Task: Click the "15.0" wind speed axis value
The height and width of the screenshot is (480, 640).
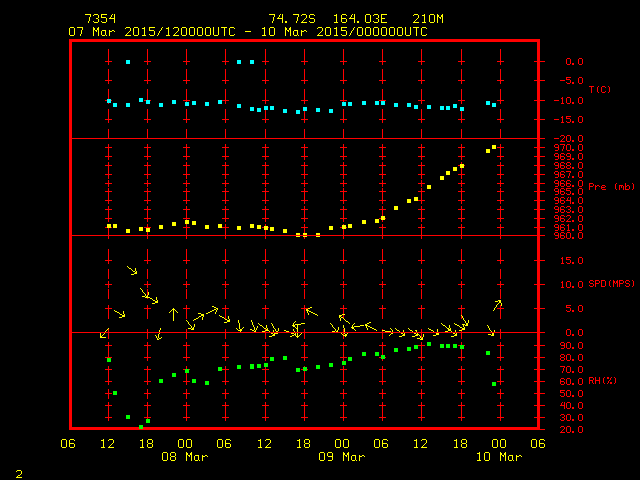Action: pyautogui.click(x=571, y=260)
